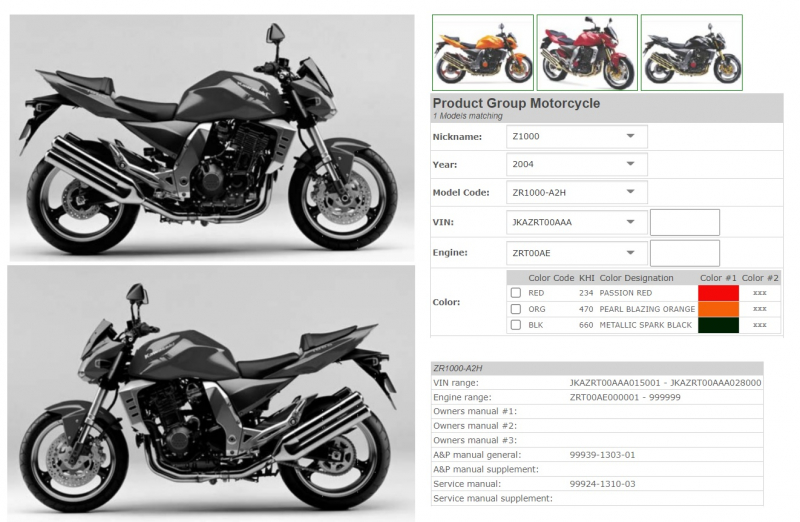
Task: Click the VIN number input field
Action: [685, 222]
